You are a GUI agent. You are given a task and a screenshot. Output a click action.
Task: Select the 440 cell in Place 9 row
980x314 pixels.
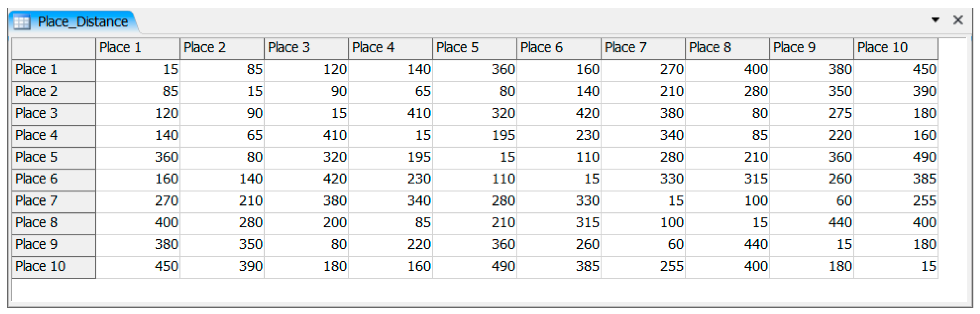tap(727, 245)
